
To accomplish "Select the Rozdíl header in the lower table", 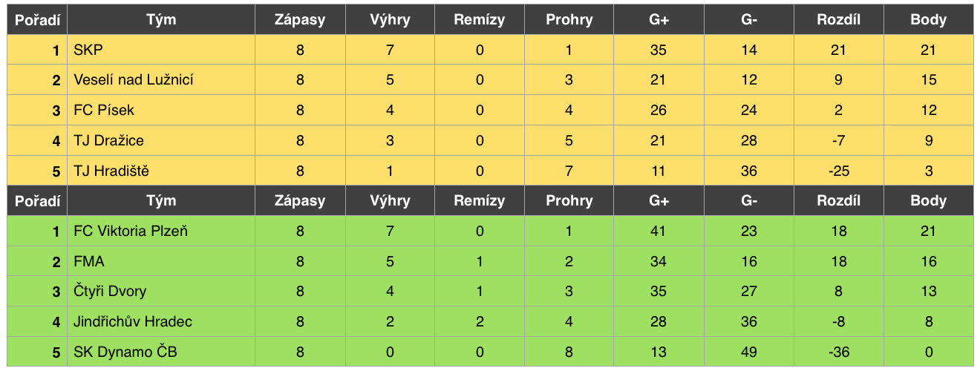I will pos(839,200).
